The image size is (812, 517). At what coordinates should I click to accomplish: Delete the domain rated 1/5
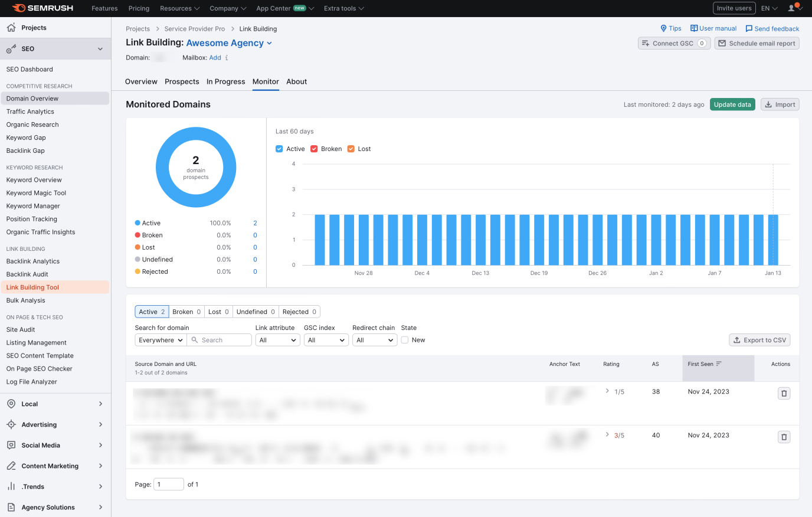point(784,393)
